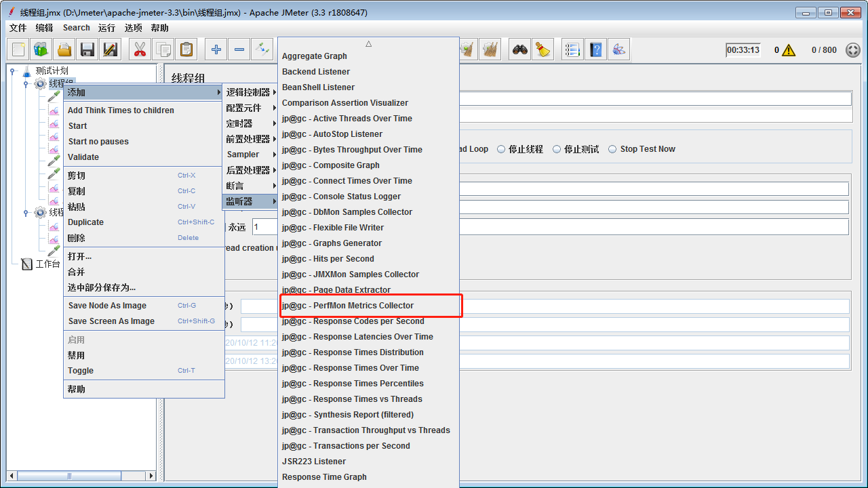868x488 pixels.
Task: Expand the 配置元件 submenu
Action: pyautogui.click(x=251, y=108)
